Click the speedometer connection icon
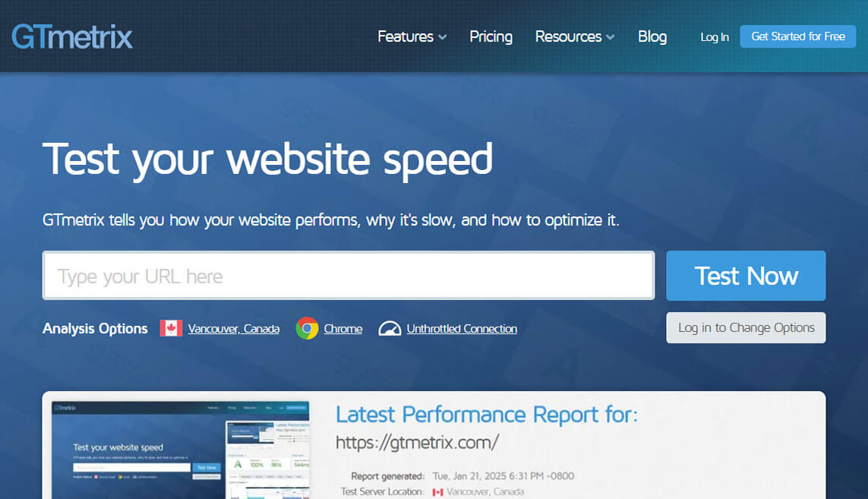 tap(390, 328)
